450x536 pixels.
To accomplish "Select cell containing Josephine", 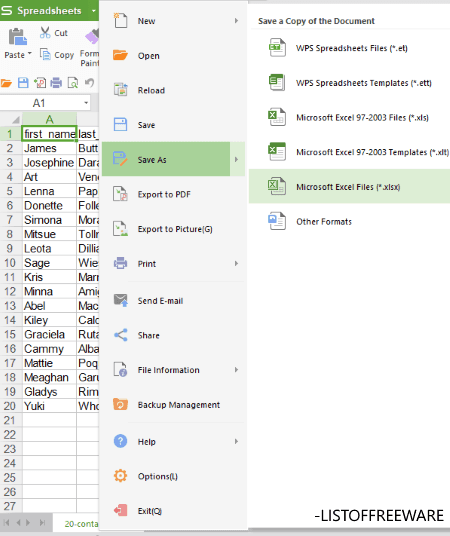I will point(50,162).
